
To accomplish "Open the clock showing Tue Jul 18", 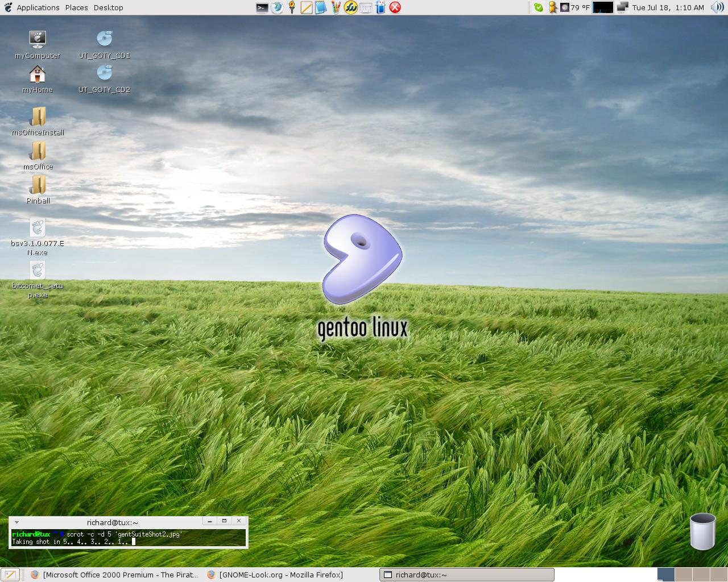I will pyautogui.click(x=668, y=7).
